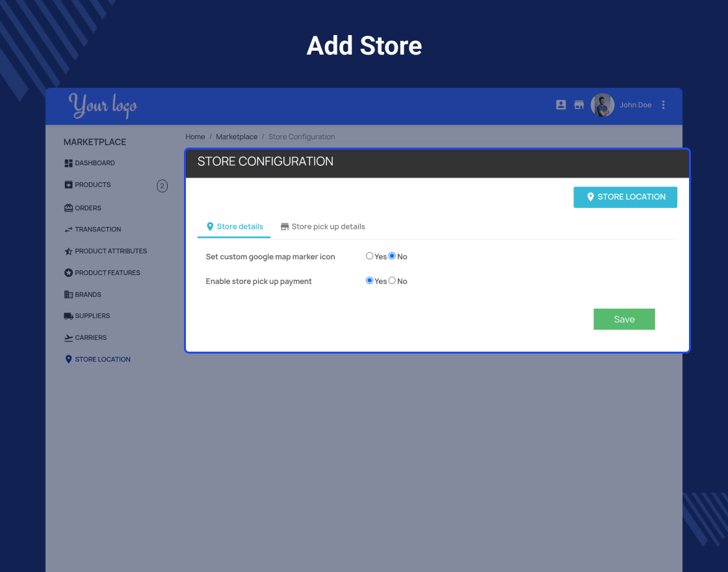Viewport: 728px width, 572px height.
Task: Click the Transaction arrows icon
Action: (68, 229)
